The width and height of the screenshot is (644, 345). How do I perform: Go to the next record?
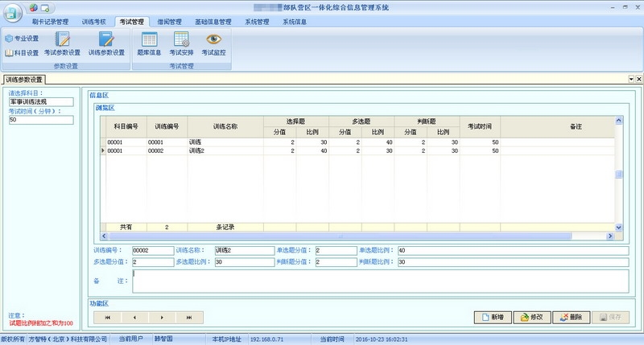point(162,318)
